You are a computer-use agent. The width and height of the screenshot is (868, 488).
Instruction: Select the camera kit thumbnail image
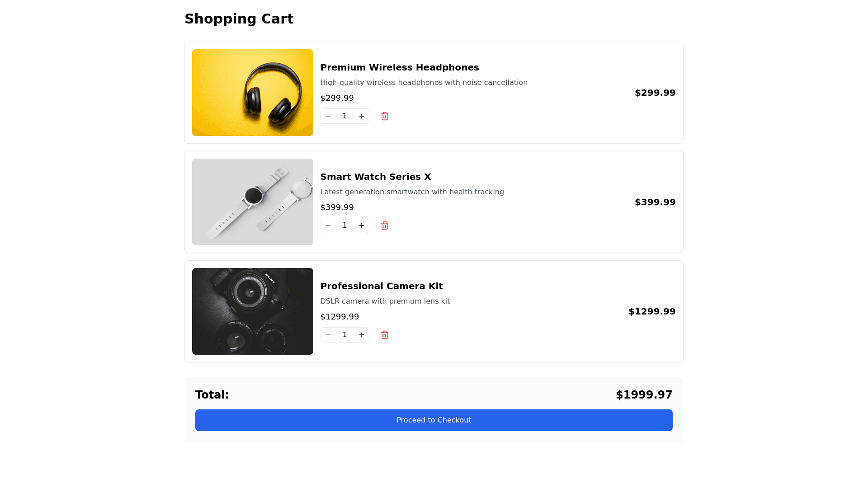[252, 311]
